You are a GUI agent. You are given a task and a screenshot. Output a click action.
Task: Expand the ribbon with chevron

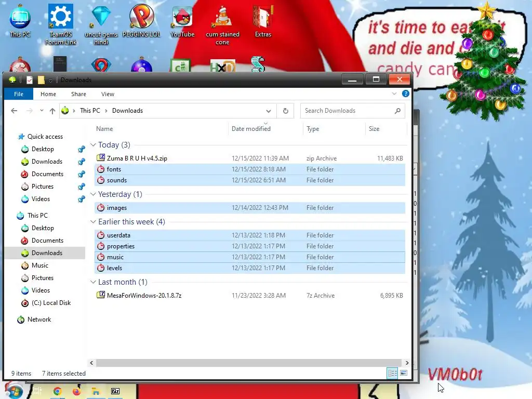[x=394, y=94]
